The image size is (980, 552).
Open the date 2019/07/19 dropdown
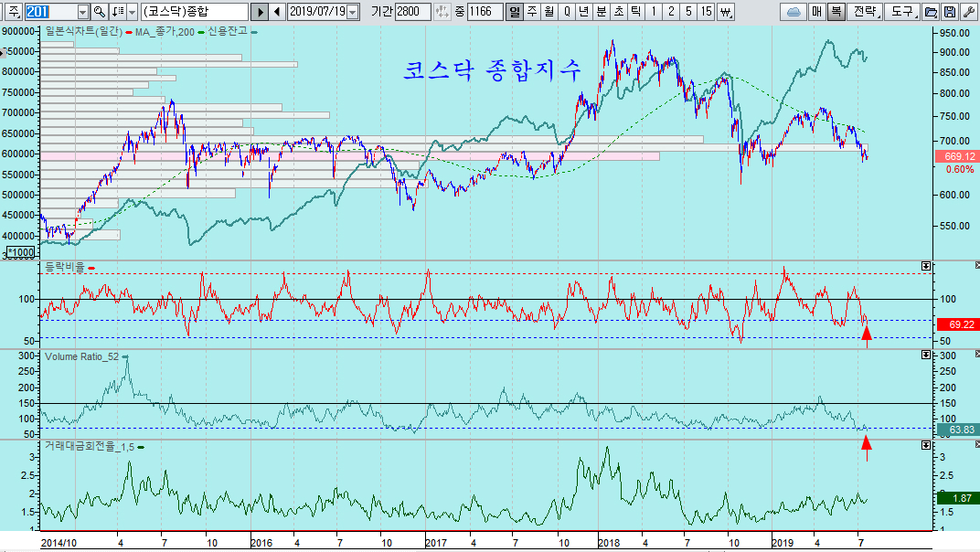353,12
